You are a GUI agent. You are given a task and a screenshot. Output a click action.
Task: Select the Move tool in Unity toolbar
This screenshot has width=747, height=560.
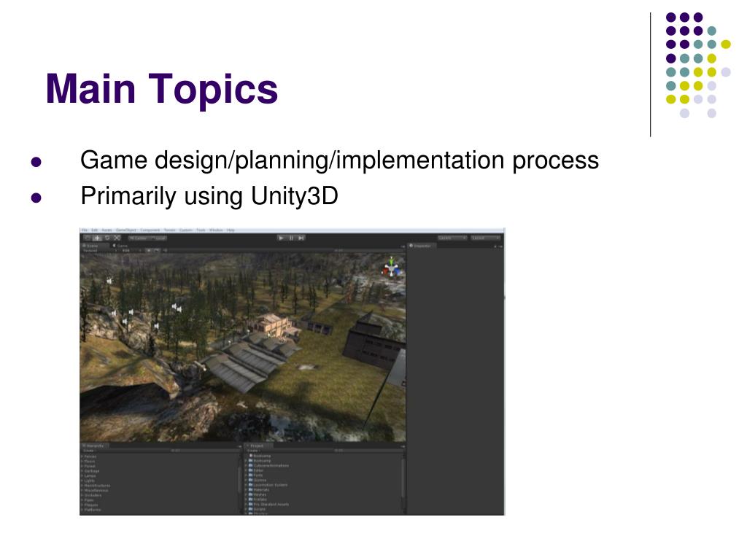(x=97, y=238)
